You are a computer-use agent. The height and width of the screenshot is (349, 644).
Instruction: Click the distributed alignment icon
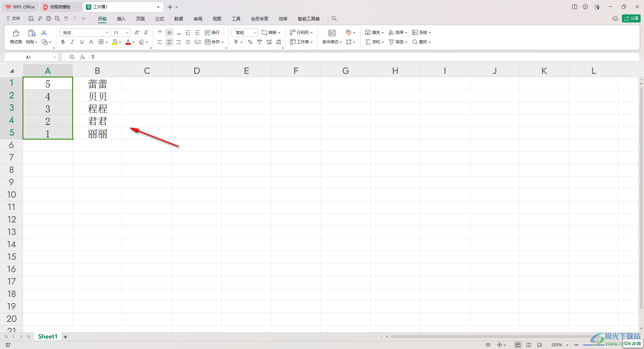(x=198, y=42)
